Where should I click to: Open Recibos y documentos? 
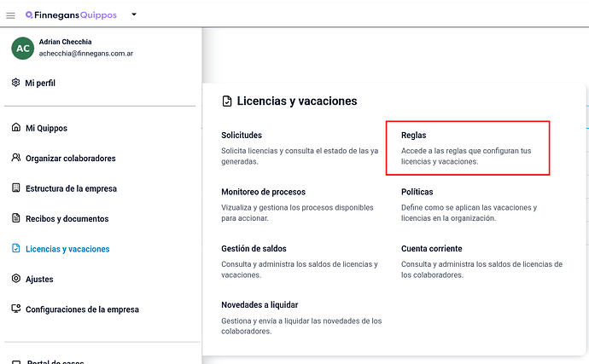pyautogui.click(x=67, y=219)
